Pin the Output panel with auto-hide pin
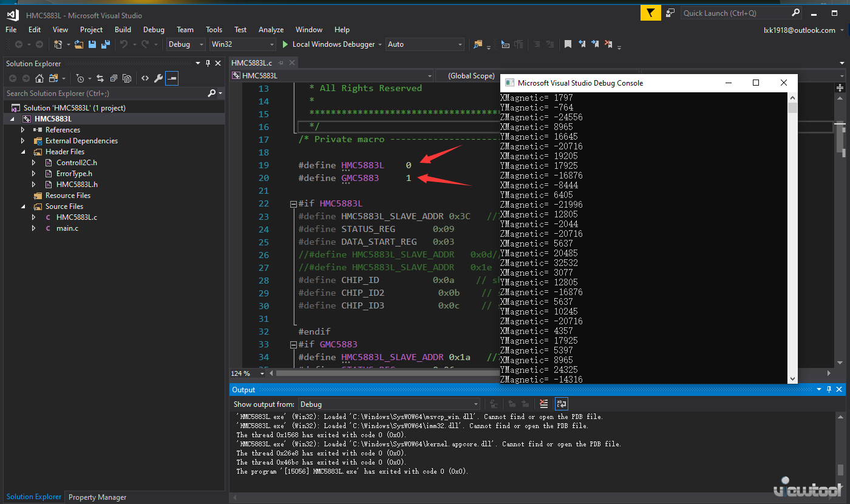850x504 pixels. [x=828, y=389]
